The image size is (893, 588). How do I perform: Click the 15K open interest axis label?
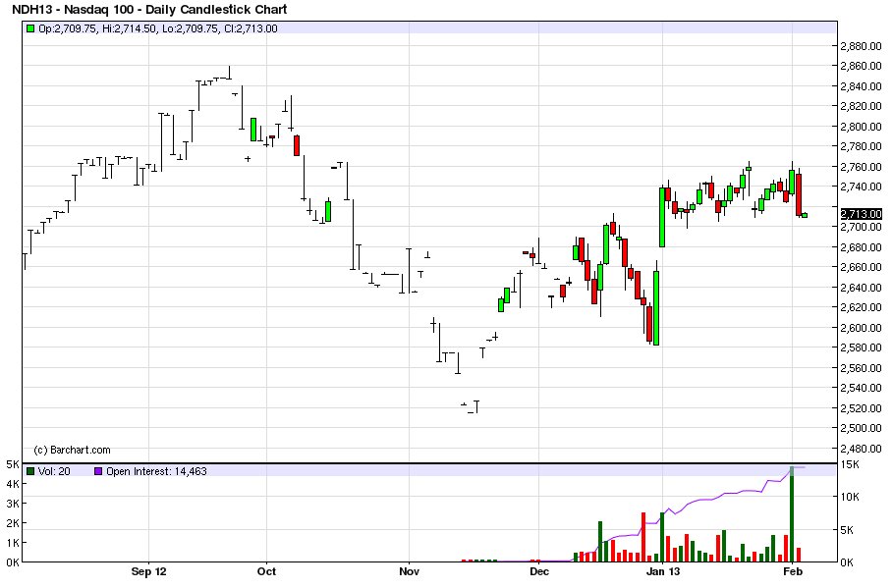851,464
